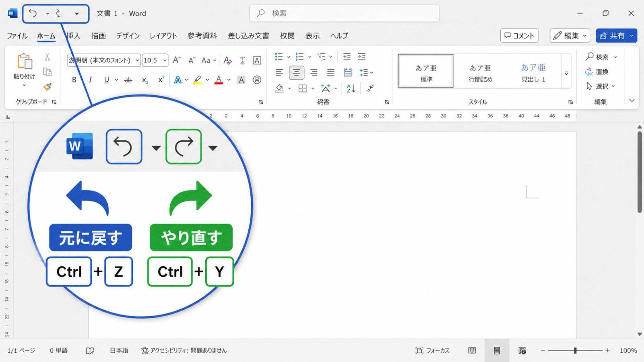Open the 校閲 tab
The width and height of the screenshot is (644, 362).
[287, 36]
